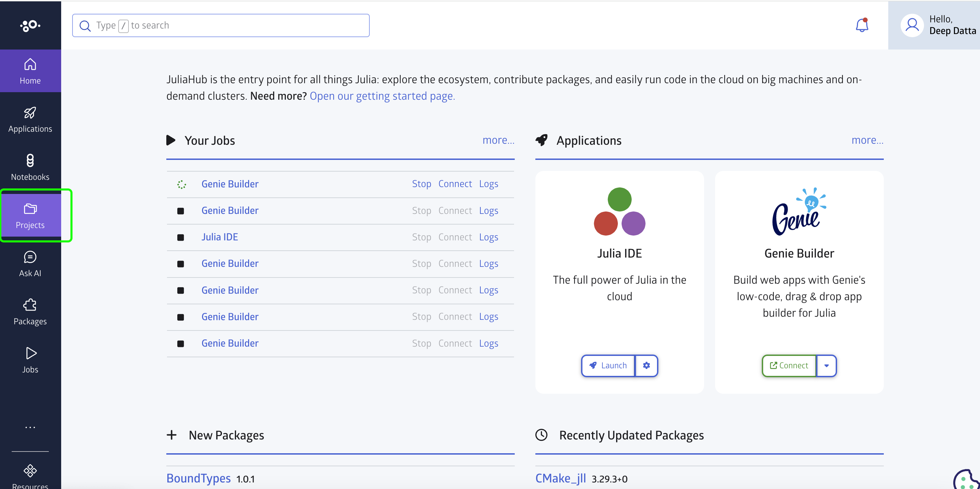Connect to the running Genie Builder job
The width and height of the screenshot is (980, 489).
[x=455, y=184]
